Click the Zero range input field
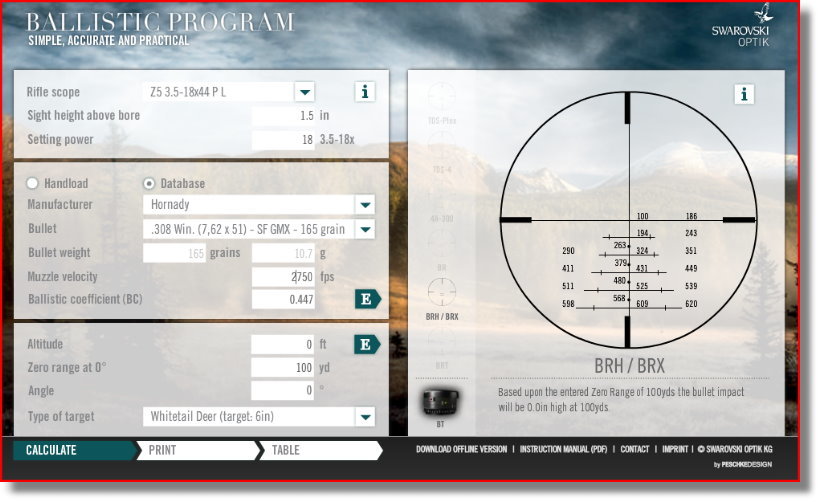 click(282, 368)
